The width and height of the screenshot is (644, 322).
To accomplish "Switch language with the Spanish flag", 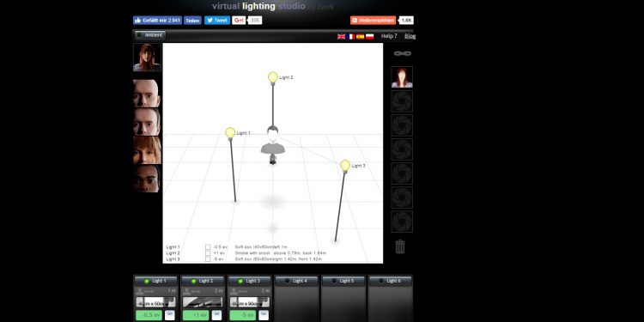I will pyautogui.click(x=360, y=37).
